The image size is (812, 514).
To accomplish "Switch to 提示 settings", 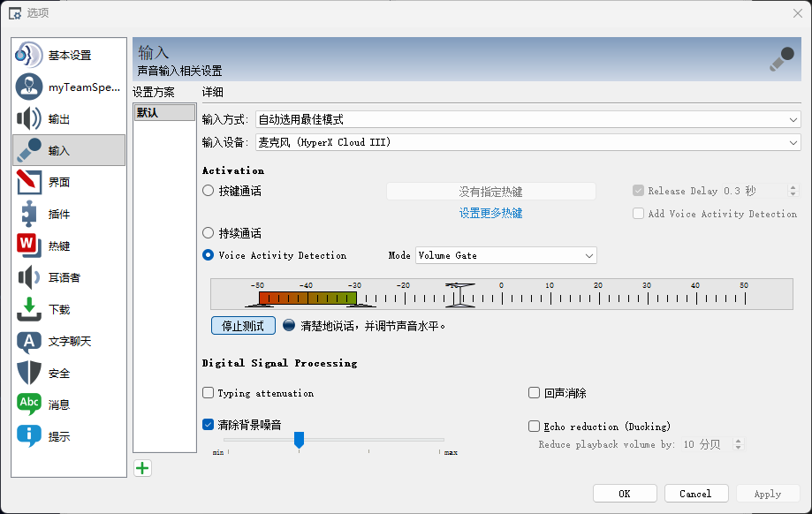I will (x=69, y=437).
